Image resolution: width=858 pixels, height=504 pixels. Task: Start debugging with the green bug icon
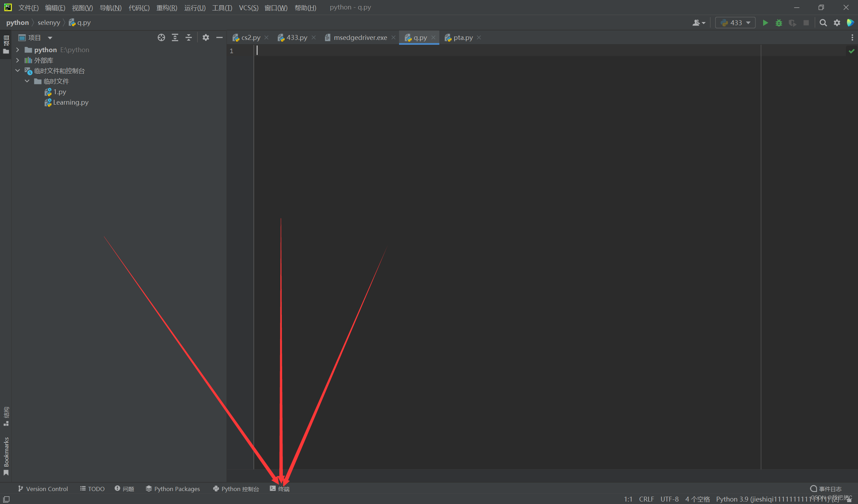click(779, 23)
